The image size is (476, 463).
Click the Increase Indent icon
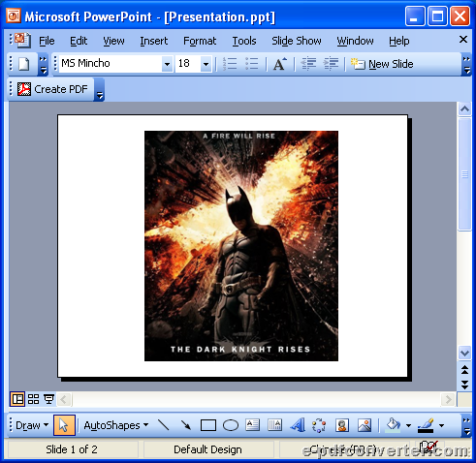pos(331,64)
